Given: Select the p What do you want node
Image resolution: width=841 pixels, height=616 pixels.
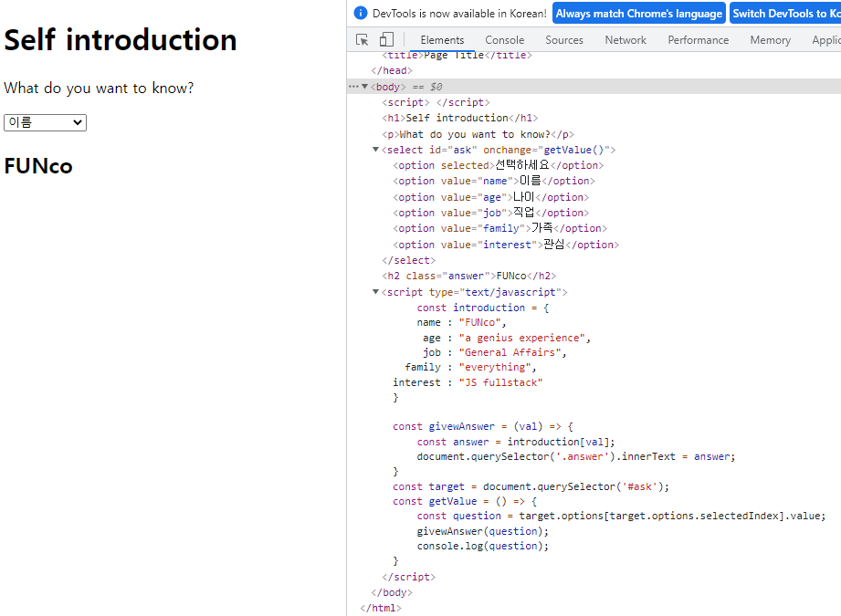Looking at the screenshot, I should point(478,134).
